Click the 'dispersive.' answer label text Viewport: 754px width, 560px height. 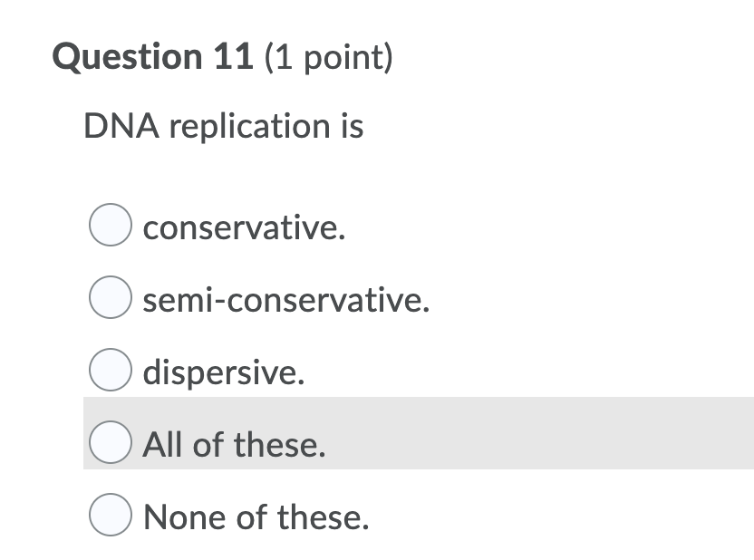point(225,373)
